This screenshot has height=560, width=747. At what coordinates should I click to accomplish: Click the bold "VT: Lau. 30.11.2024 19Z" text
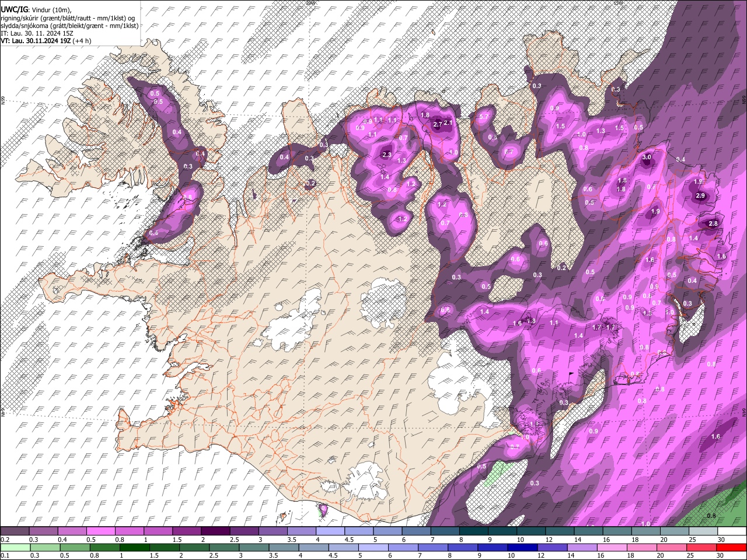pos(36,41)
